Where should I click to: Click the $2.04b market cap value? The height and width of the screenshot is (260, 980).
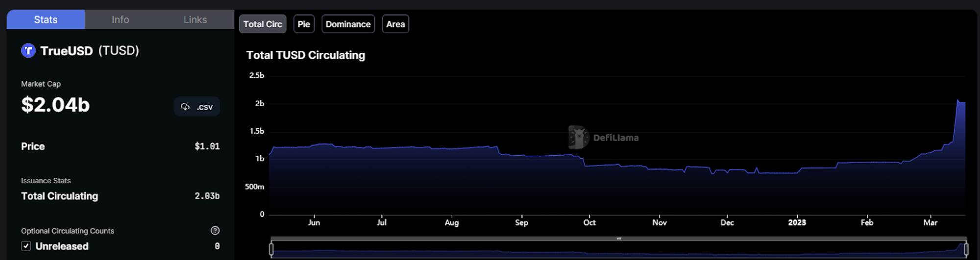click(x=55, y=105)
